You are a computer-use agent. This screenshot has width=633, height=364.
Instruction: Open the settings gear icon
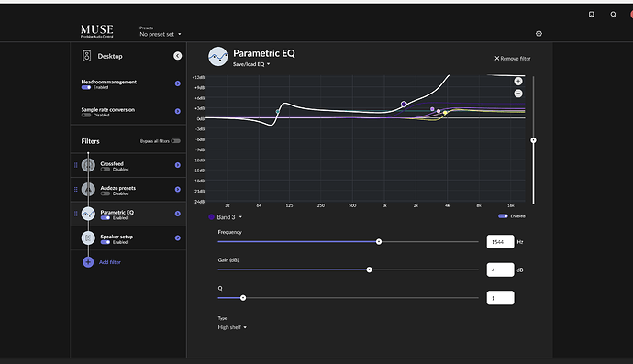[x=539, y=34]
